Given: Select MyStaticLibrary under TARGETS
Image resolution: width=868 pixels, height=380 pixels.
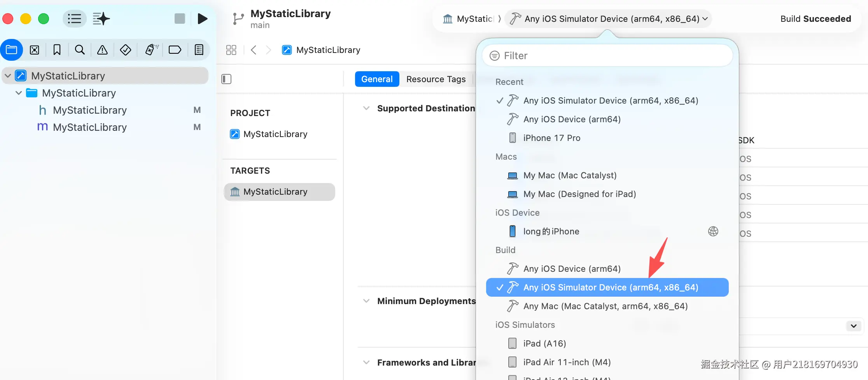Looking at the screenshot, I should pos(280,192).
